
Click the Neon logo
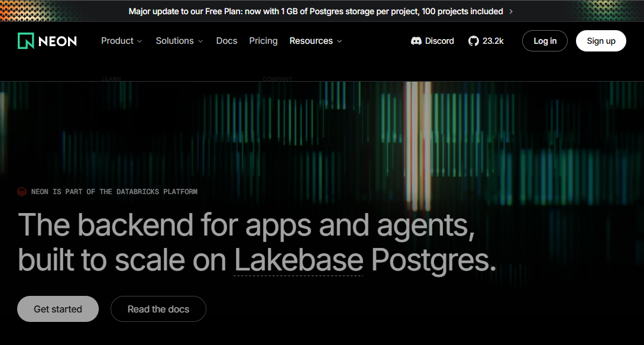(47, 41)
